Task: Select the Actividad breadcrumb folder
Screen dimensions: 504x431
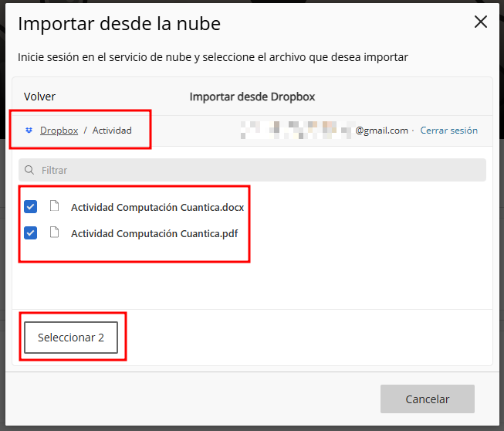Action: point(112,131)
